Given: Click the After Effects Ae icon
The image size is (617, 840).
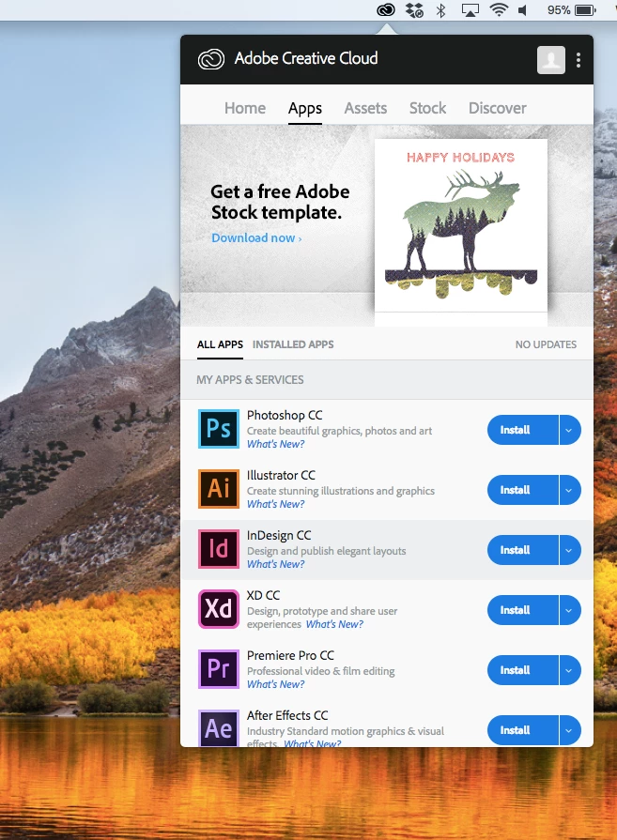Looking at the screenshot, I should pyautogui.click(x=219, y=728).
